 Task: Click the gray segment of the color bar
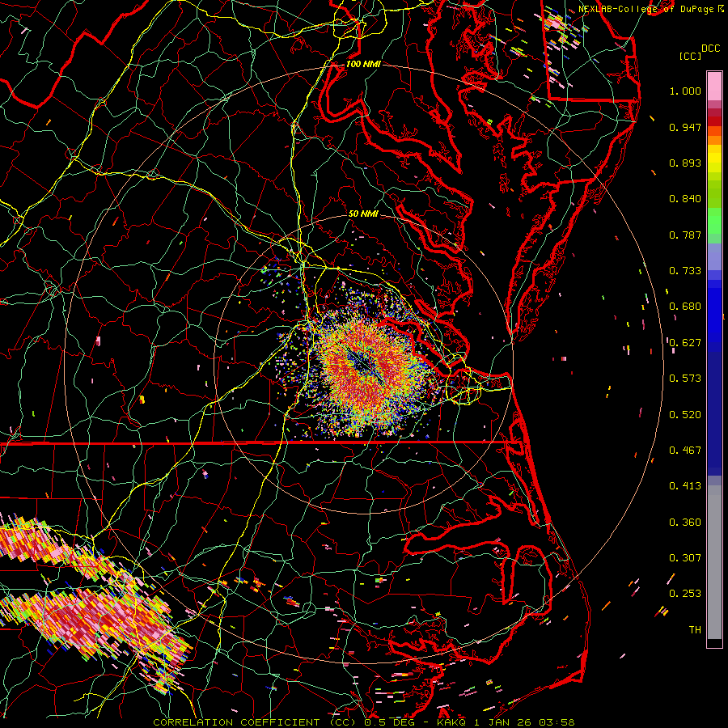click(714, 562)
